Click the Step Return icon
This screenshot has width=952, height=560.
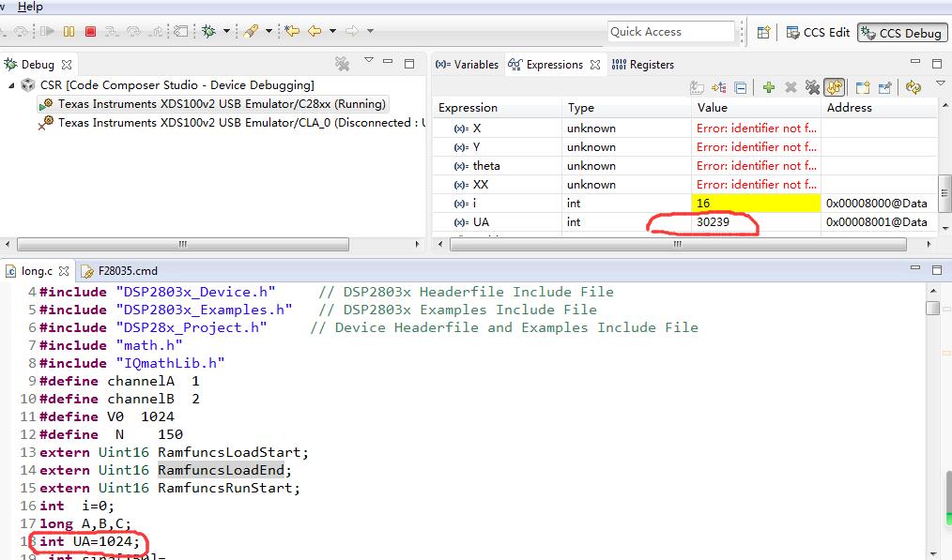pyautogui.click(x=157, y=31)
